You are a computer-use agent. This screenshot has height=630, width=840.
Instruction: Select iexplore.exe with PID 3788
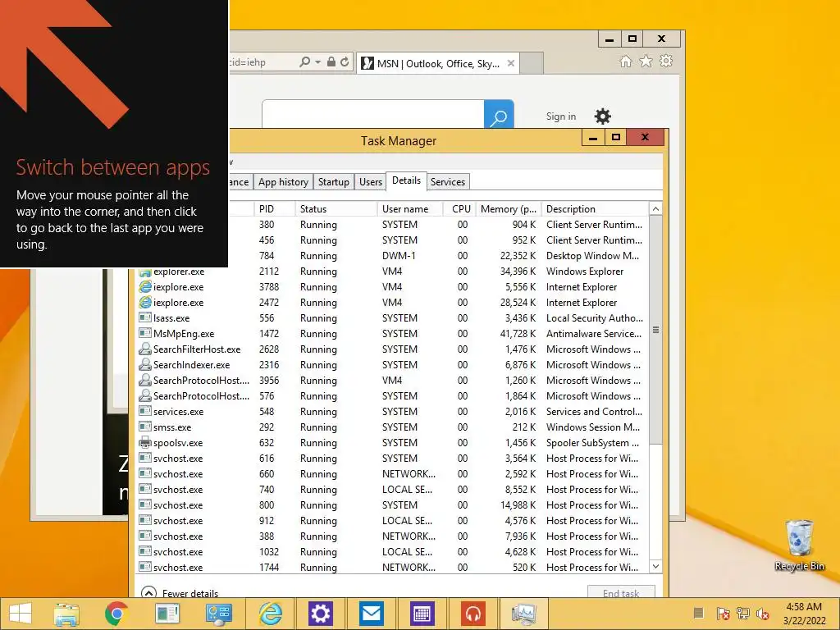point(392,287)
